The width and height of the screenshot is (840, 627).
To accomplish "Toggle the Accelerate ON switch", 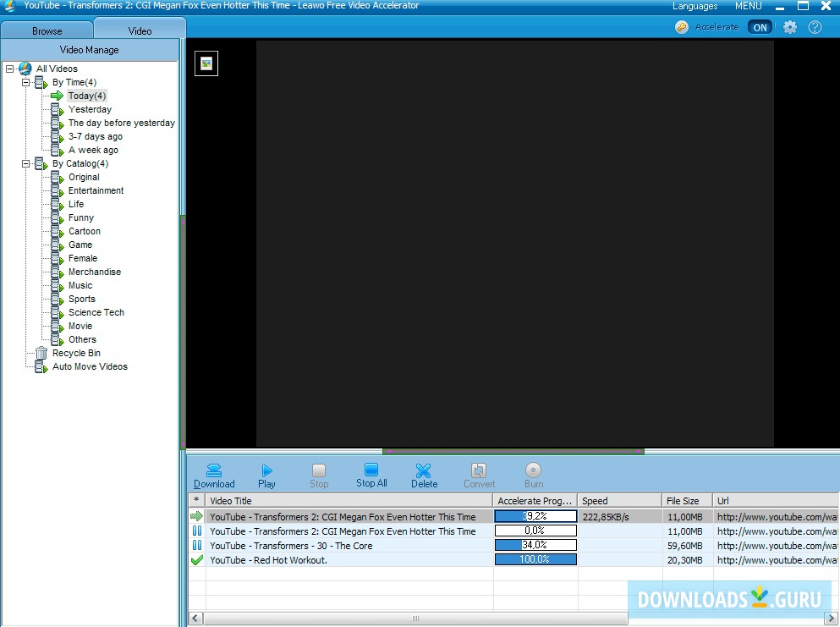I will [x=760, y=27].
